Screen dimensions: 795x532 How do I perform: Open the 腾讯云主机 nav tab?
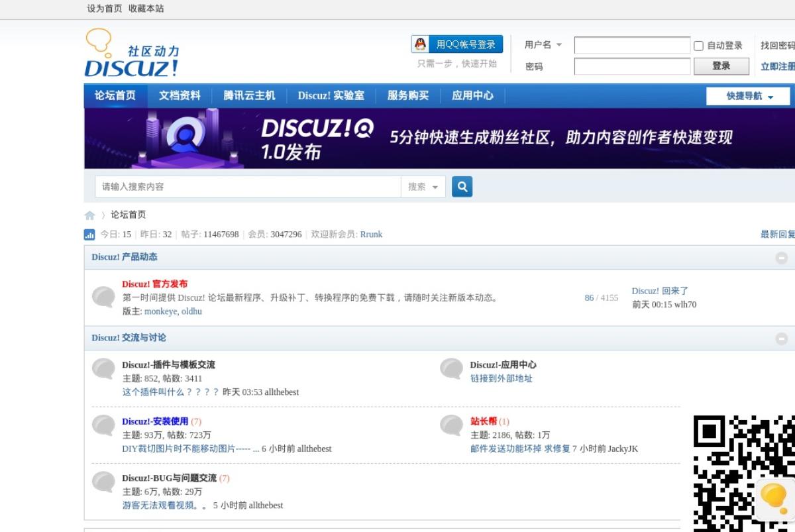tap(249, 95)
